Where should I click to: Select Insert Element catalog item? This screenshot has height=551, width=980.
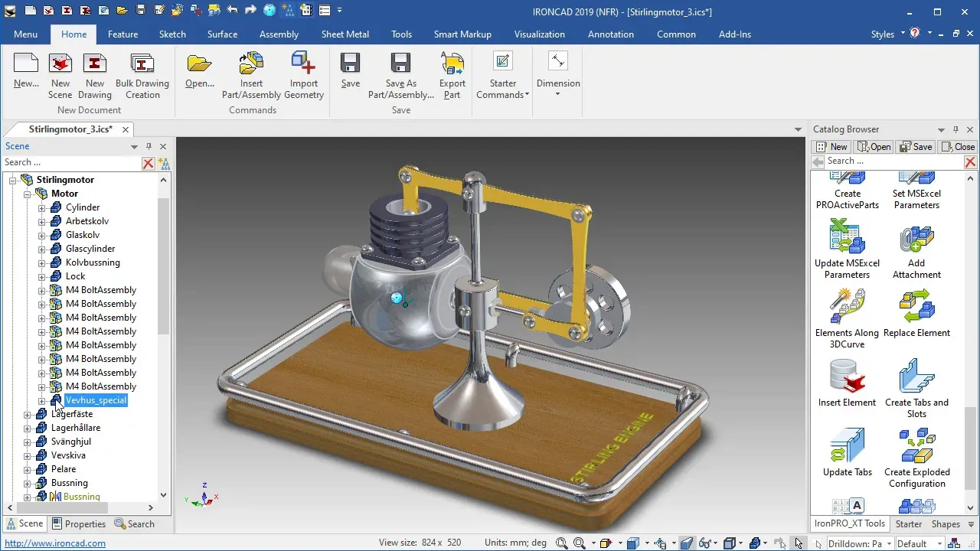(x=847, y=383)
